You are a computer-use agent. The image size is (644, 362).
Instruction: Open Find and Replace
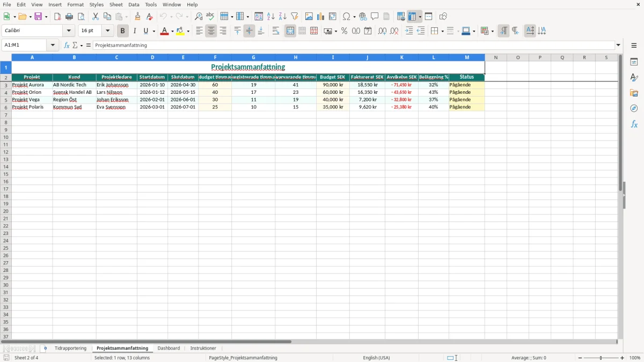[x=199, y=17]
